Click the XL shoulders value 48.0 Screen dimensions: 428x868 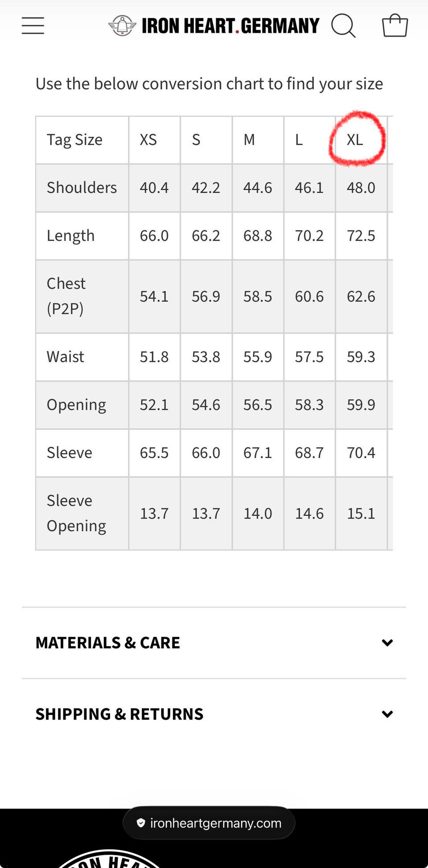pos(361,187)
